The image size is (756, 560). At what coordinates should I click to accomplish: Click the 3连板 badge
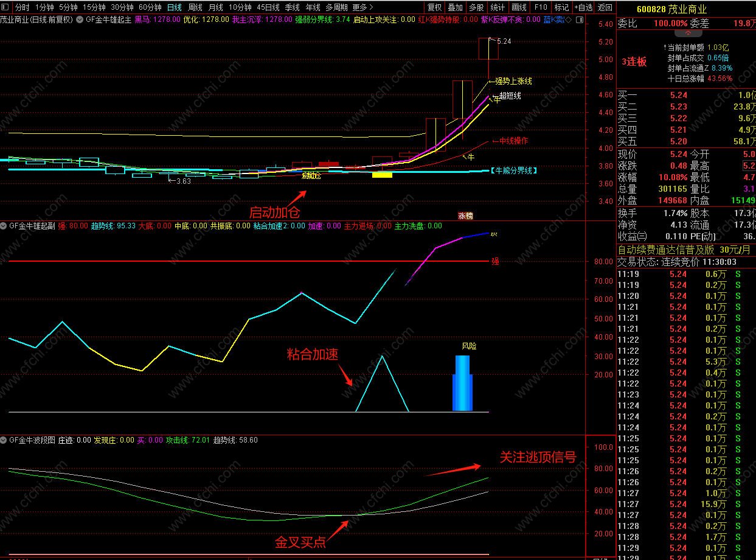pyautogui.click(x=634, y=61)
